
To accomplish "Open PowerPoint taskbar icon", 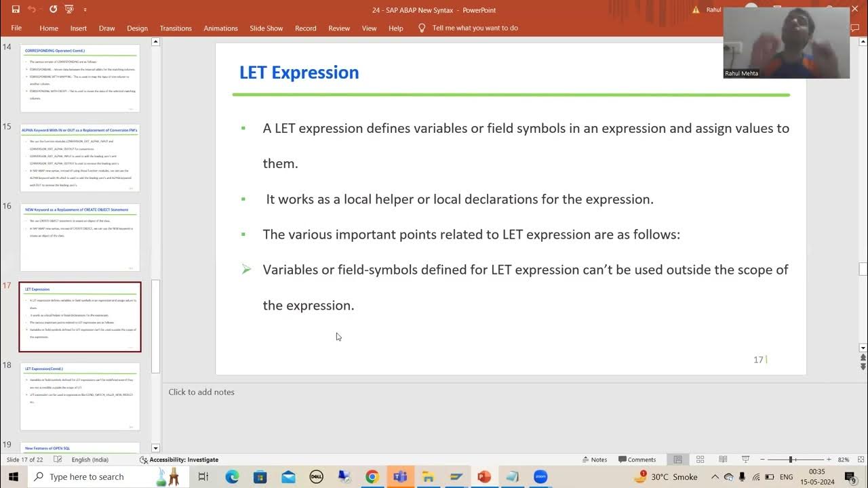I will click(x=484, y=477).
